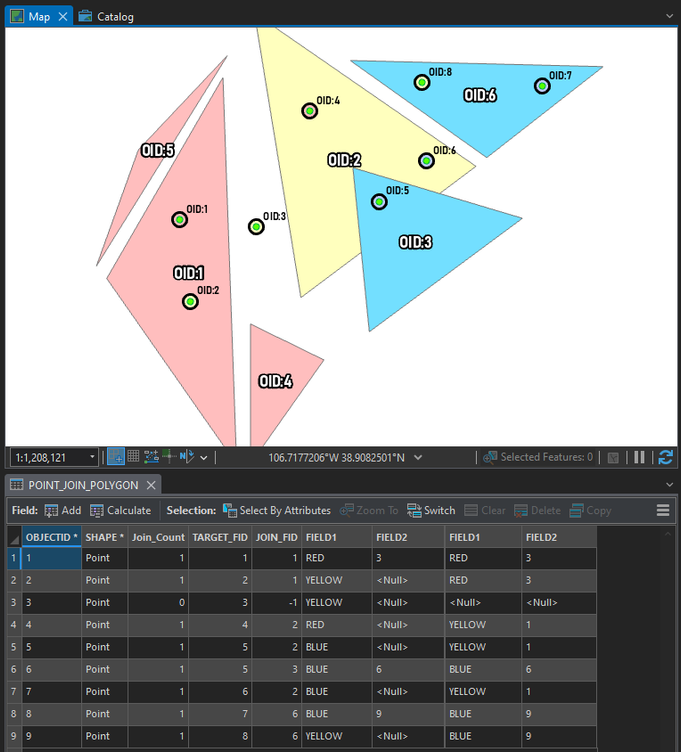Click the polygon label OID:4
Viewport: 681px width, 752px height.
pos(276,381)
